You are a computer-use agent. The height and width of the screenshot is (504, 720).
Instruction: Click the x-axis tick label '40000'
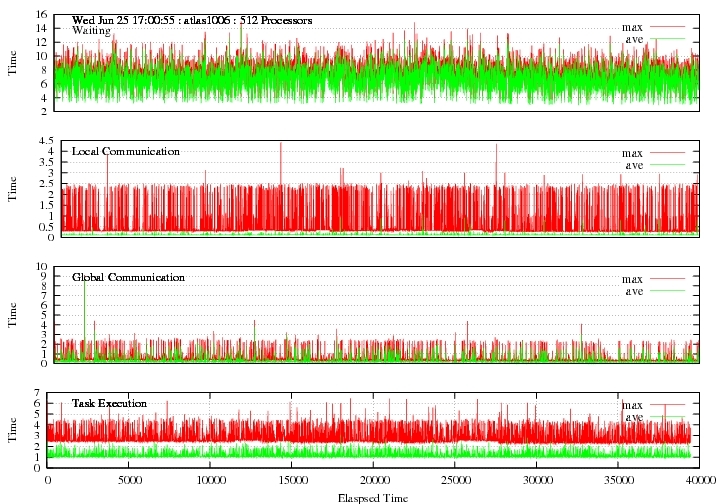point(701,480)
